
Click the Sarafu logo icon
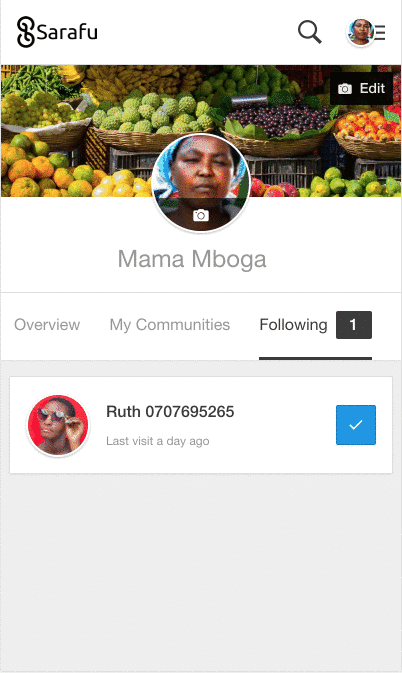25,32
